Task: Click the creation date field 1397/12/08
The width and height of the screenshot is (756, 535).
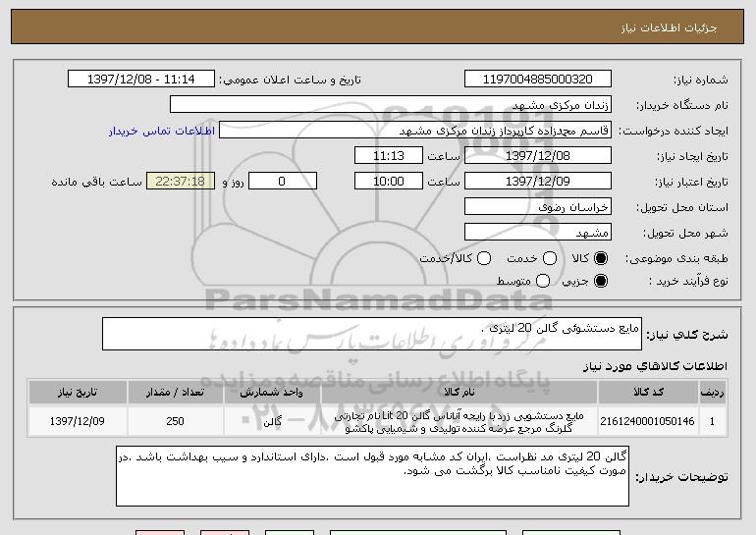Action: (538, 156)
